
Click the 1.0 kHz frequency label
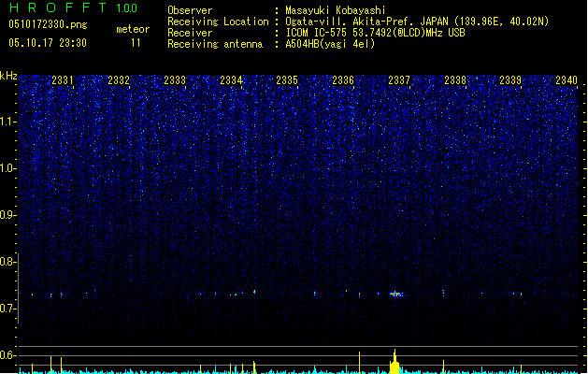point(8,168)
